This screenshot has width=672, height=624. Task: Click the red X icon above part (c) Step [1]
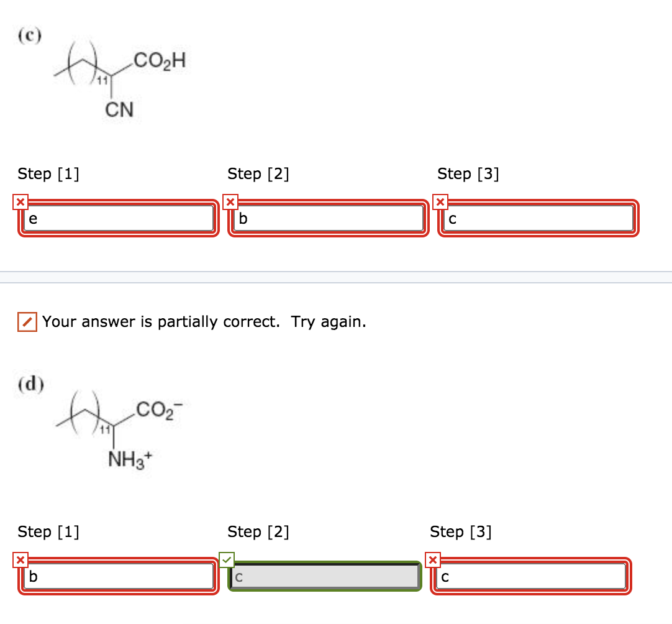pos(20,201)
